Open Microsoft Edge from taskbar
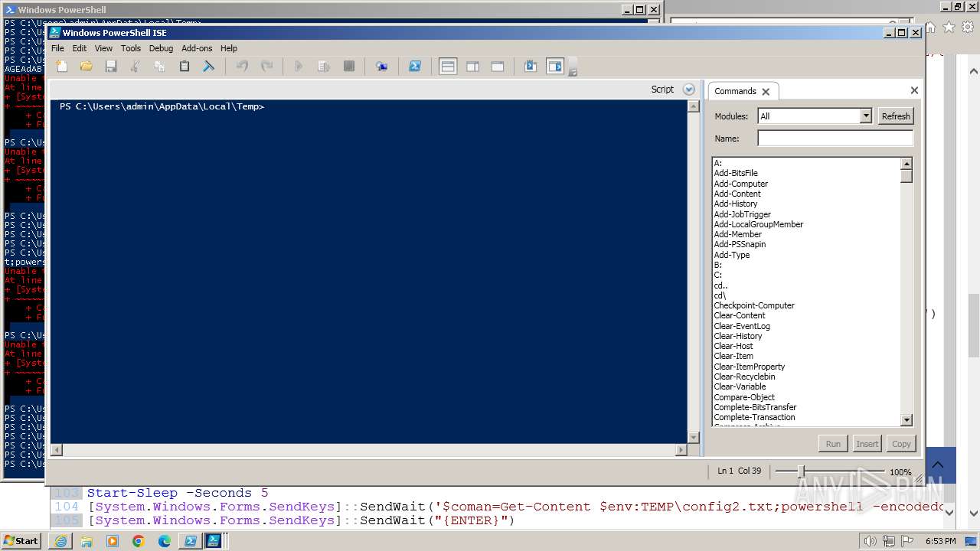Viewport: 980px width, 551px height. pos(165,541)
